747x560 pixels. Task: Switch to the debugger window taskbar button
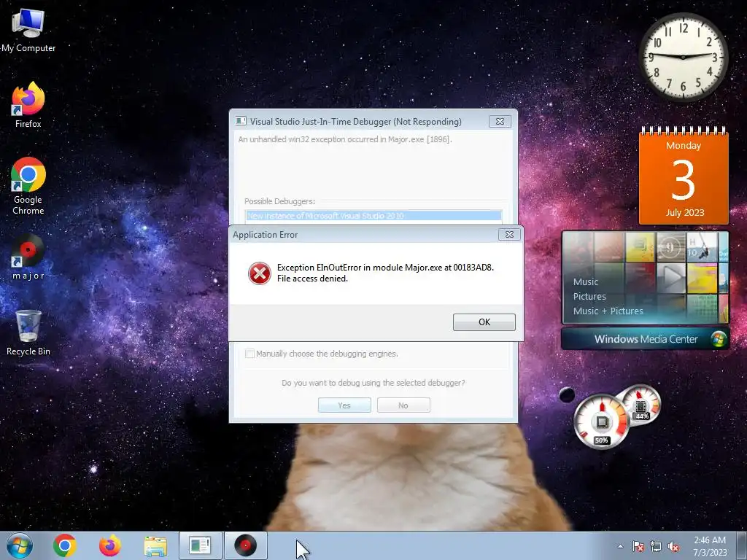(200, 545)
